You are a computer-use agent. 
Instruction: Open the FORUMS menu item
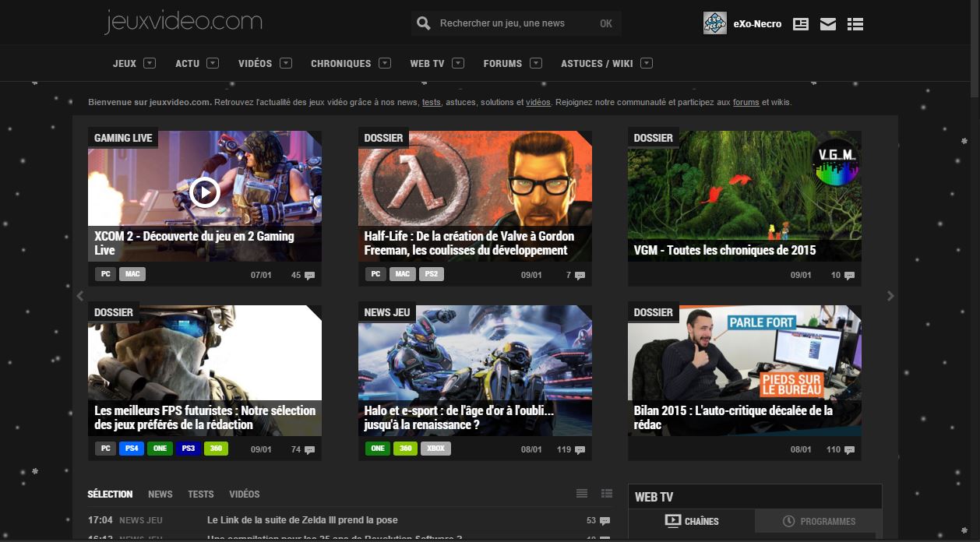point(502,64)
